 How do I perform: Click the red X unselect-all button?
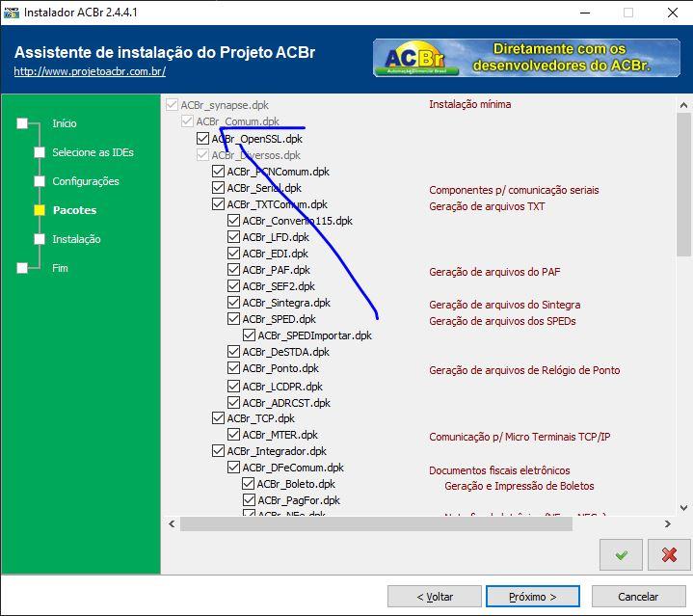(669, 555)
